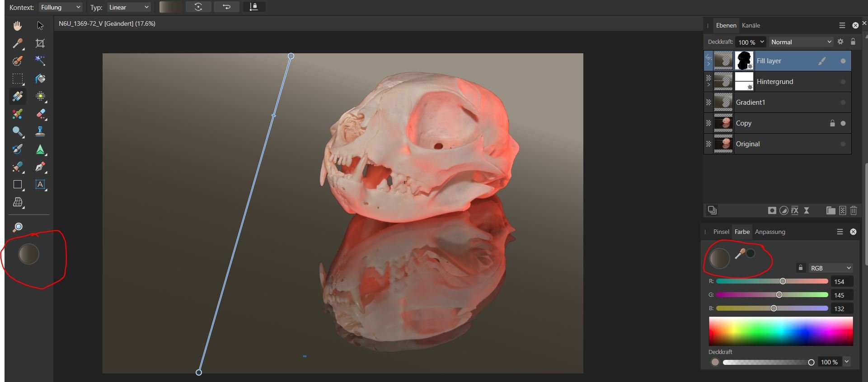This screenshot has width=868, height=382.
Task: Click the Rotate gradient button in context toolbar
Action: [198, 7]
